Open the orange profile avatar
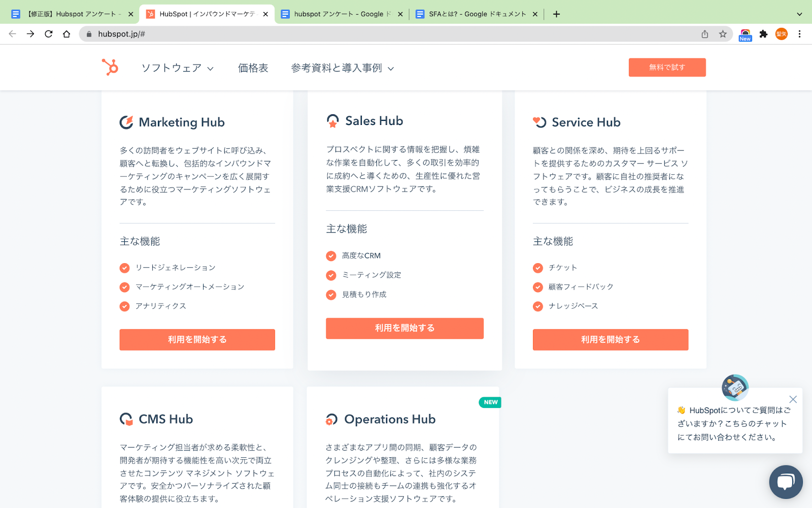 point(782,34)
